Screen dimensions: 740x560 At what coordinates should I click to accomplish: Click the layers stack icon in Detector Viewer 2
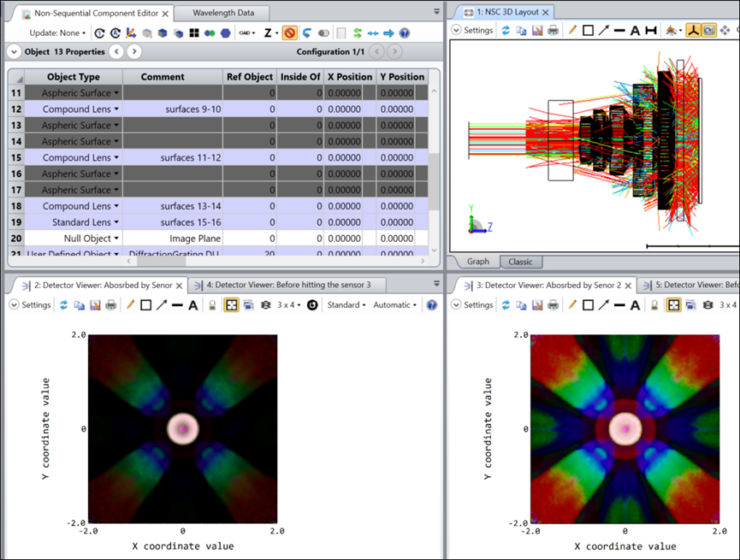pyautogui.click(x=266, y=304)
